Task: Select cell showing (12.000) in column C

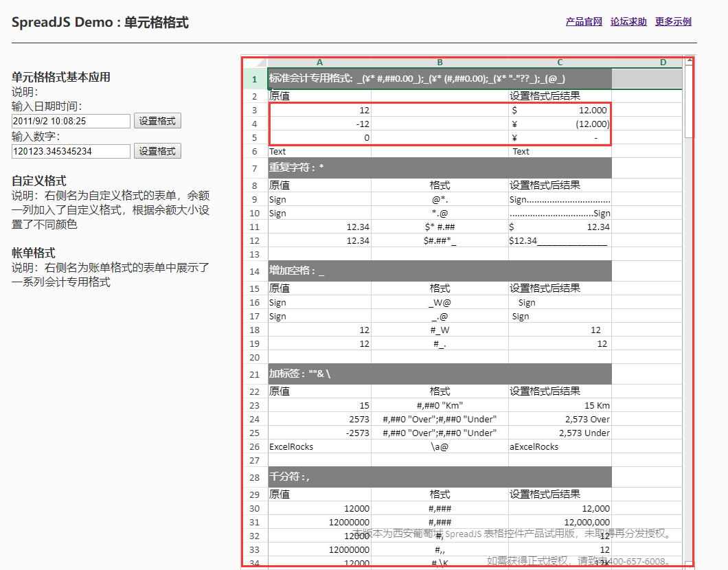Action: pyautogui.click(x=560, y=124)
